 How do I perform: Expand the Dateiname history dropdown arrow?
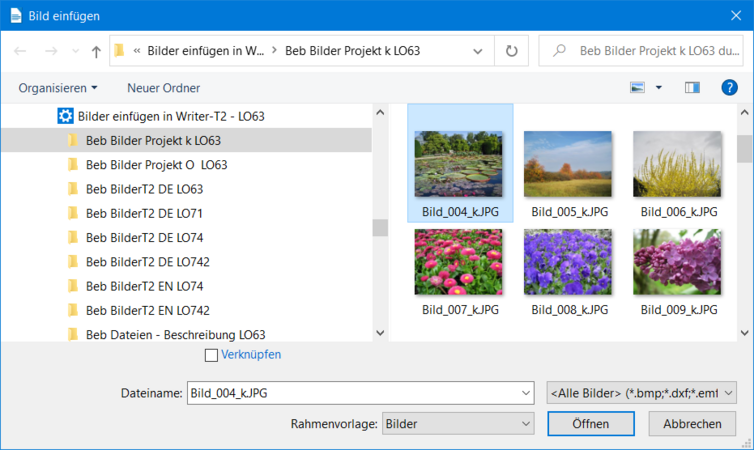526,393
